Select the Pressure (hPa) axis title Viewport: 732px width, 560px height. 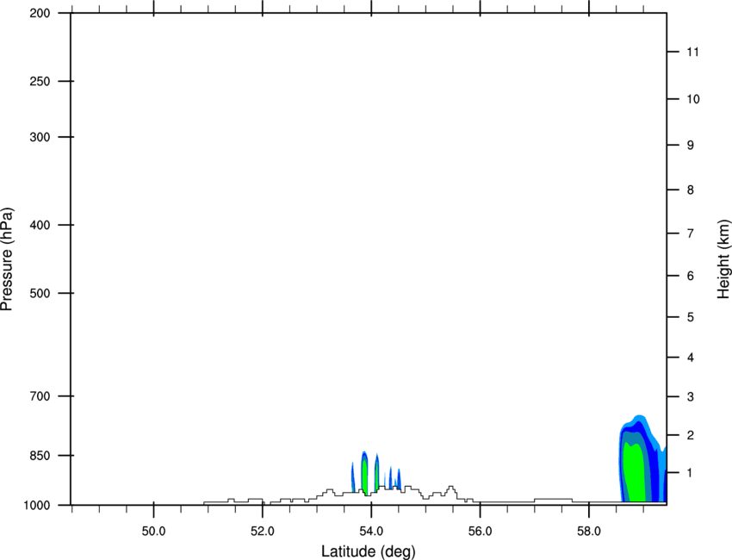pos(7,259)
